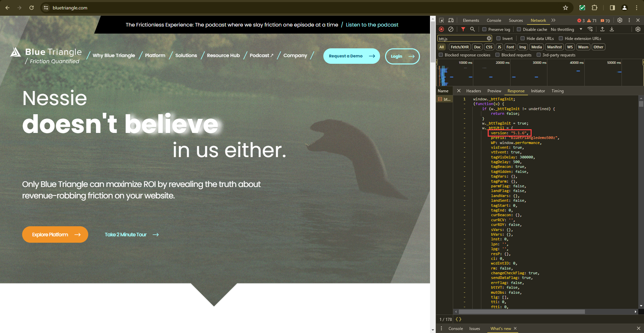The width and height of the screenshot is (644, 333).
Task: Check Blocked response cookies
Action: coord(441,55)
